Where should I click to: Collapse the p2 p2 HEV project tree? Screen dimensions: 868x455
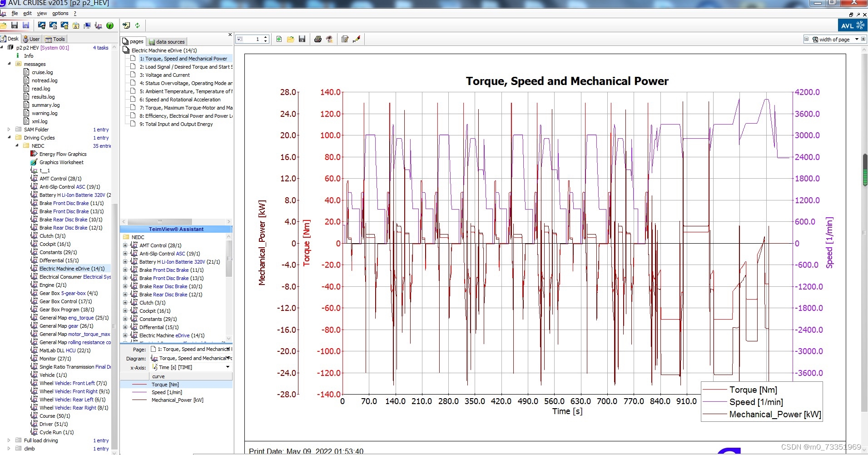coord(1,47)
